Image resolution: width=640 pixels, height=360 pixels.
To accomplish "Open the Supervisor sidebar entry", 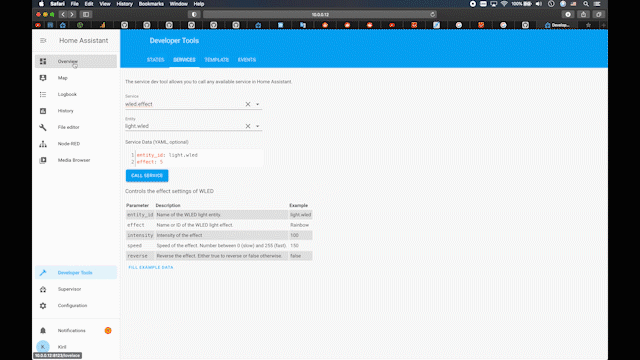I will pyautogui.click(x=76, y=289).
